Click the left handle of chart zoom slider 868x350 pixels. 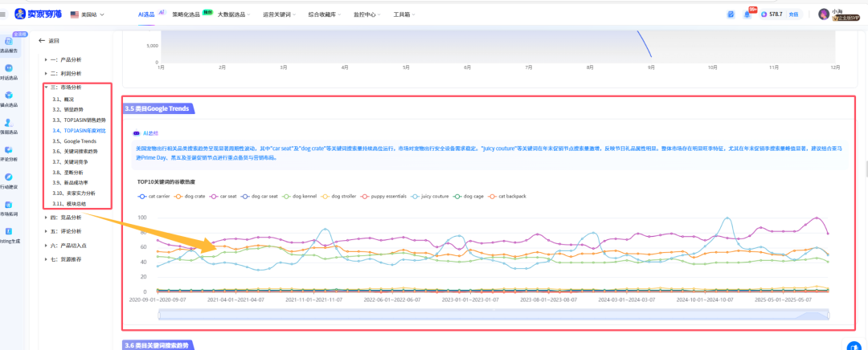click(159, 315)
